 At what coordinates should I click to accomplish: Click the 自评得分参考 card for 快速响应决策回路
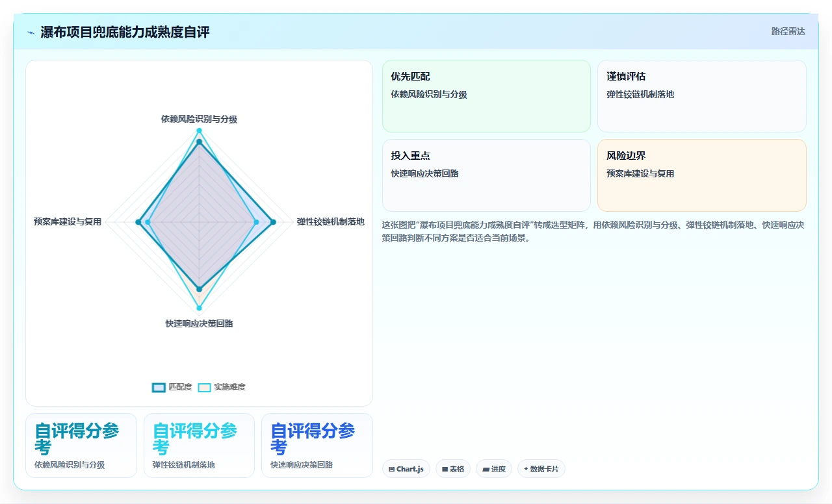(317, 446)
